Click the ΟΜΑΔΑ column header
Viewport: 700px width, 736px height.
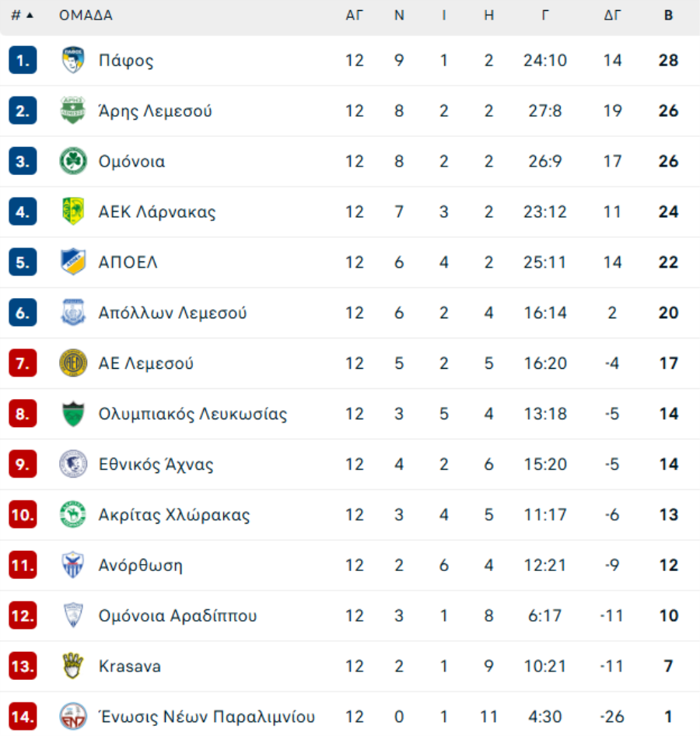tap(86, 16)
